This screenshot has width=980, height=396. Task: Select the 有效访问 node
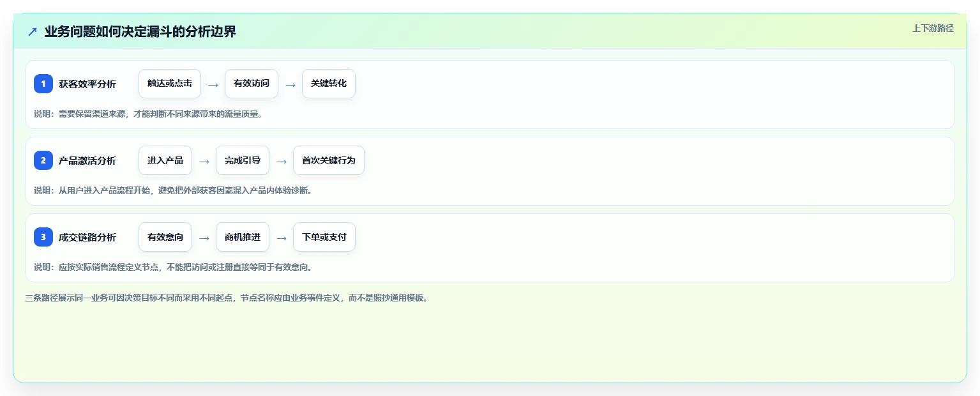(x=252, y=84)
